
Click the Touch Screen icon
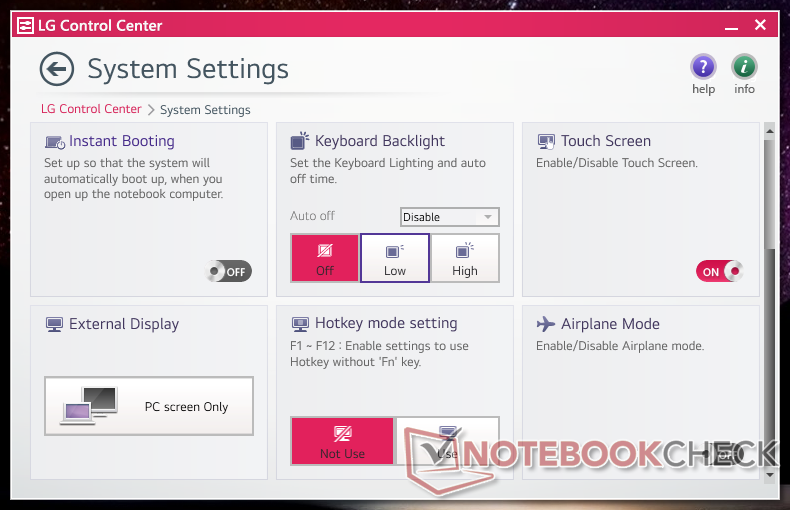pyautogui.click(x=546, y=142)
